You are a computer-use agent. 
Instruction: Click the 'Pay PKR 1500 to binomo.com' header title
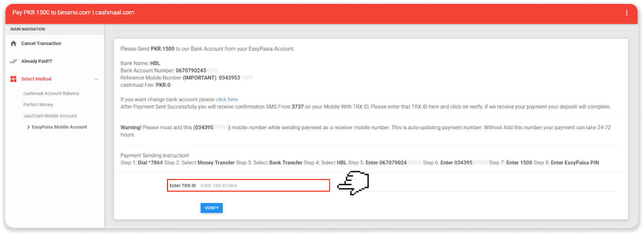tap(73, 12)
